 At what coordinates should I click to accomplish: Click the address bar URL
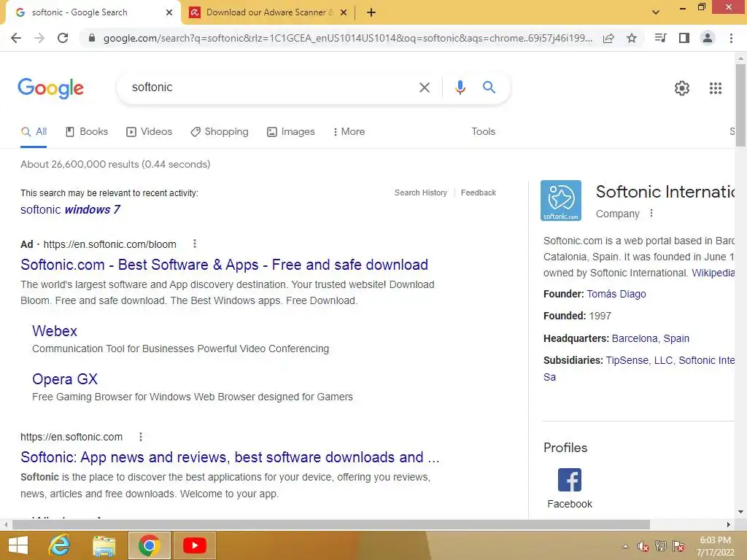348,38
